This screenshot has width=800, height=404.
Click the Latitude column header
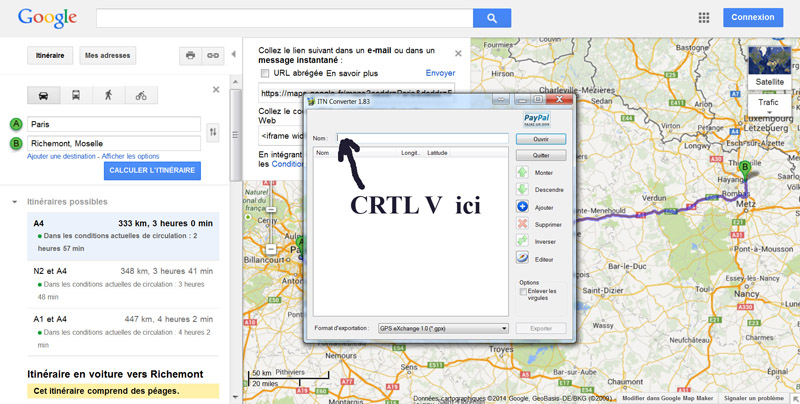click(x=437, y=153)
